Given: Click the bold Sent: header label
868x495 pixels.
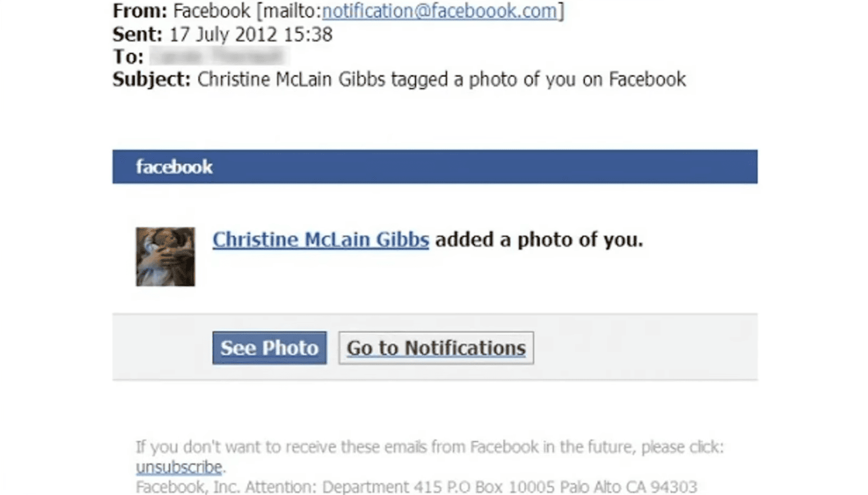Looking at the screenshot, I should coord(138,34).
